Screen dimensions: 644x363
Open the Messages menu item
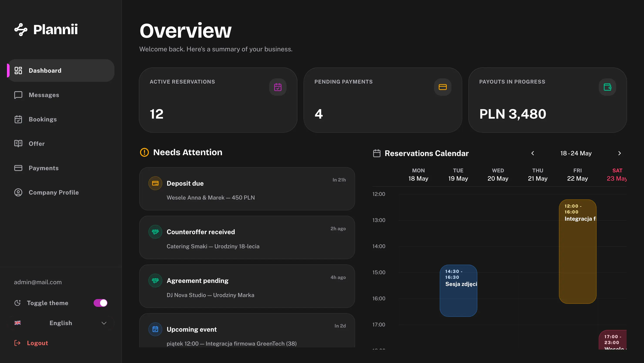click(x=61, y=95)
